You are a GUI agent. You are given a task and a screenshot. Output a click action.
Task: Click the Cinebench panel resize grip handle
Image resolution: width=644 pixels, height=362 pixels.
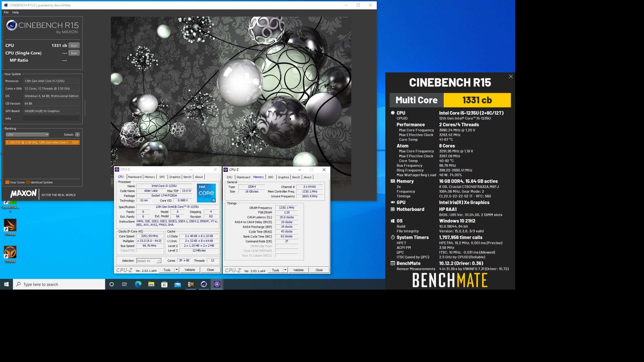point(85,108)
